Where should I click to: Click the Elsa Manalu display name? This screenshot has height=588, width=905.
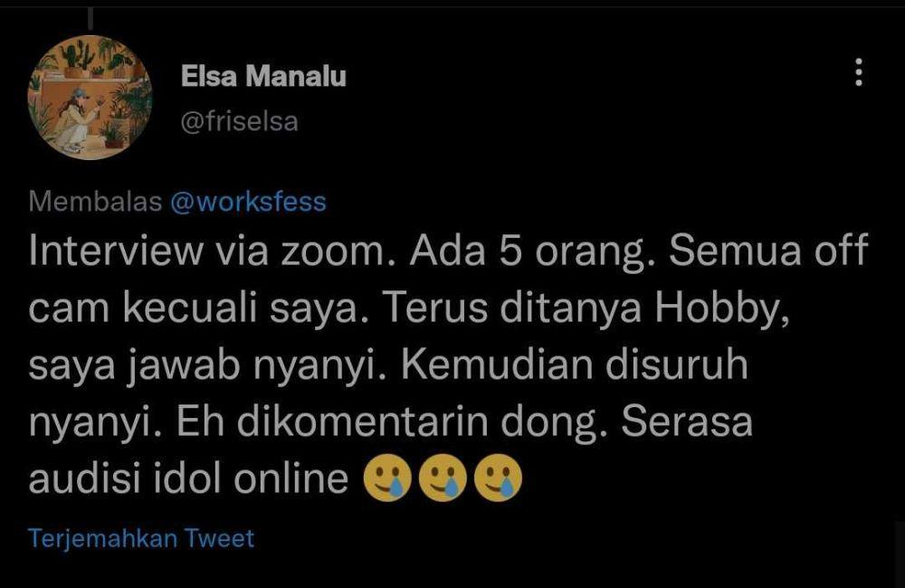pyautogui.click(x=263, y=76)
